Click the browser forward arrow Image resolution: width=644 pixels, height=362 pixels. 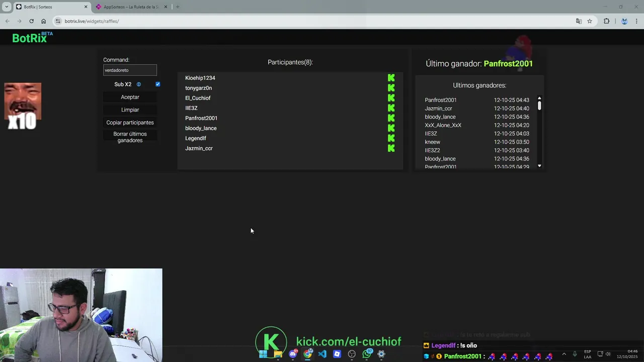point(19,21)
